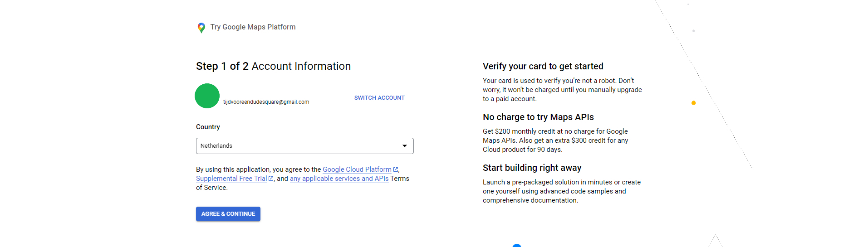
Task: Open Supplemental Free Trial terms link
Action: [x=231, y=179]
